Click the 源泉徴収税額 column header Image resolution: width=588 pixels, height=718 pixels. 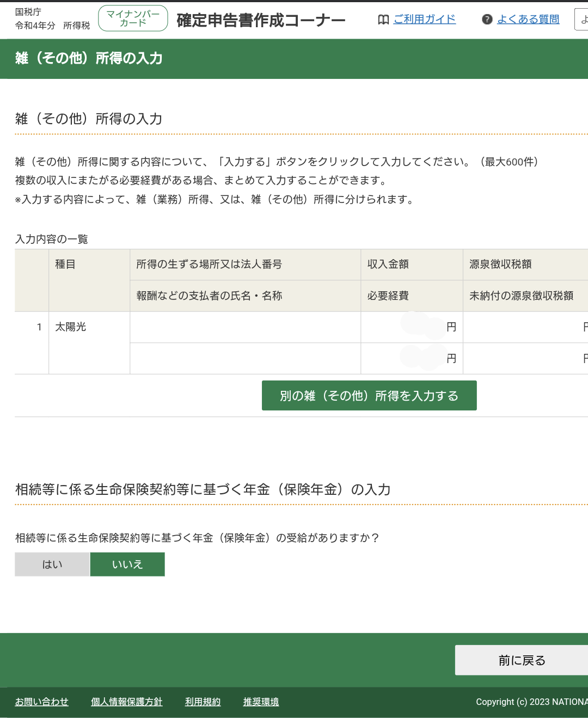pyautogui.click(x=500, y=265)
